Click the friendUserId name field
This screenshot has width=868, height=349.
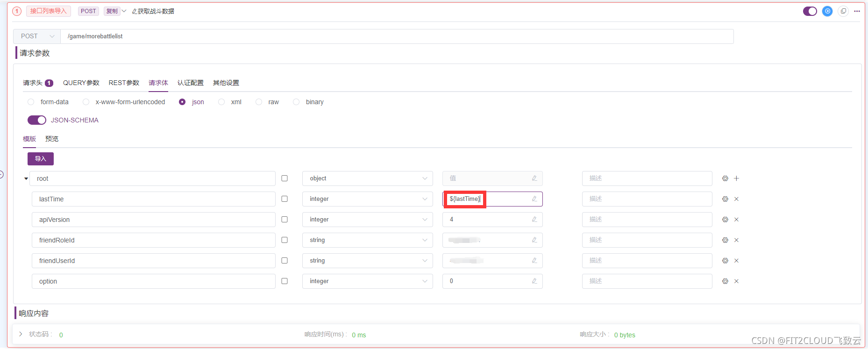[154, 261]
